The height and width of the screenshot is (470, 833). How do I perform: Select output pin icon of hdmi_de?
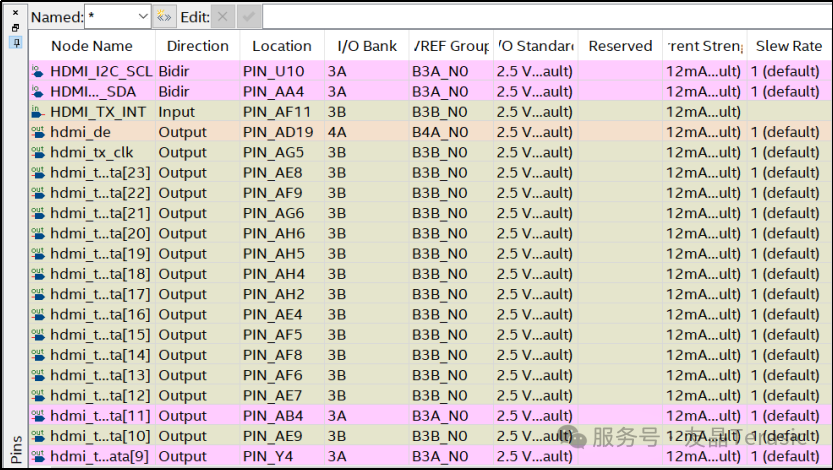click(x=38, y=132)
